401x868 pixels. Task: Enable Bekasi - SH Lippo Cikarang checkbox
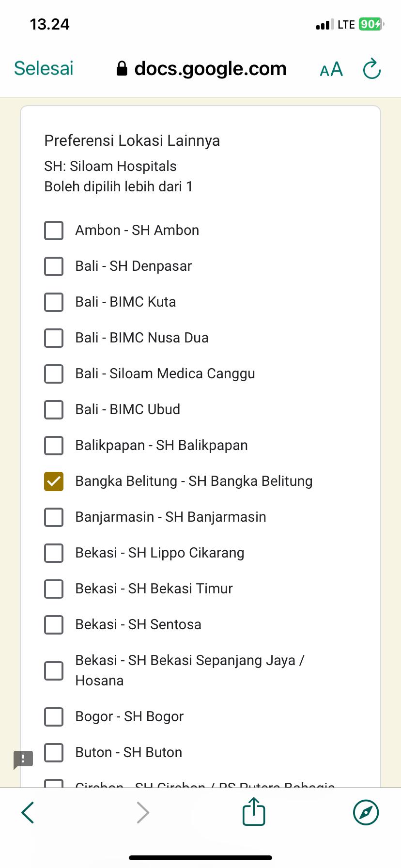(x=54, y=553)
